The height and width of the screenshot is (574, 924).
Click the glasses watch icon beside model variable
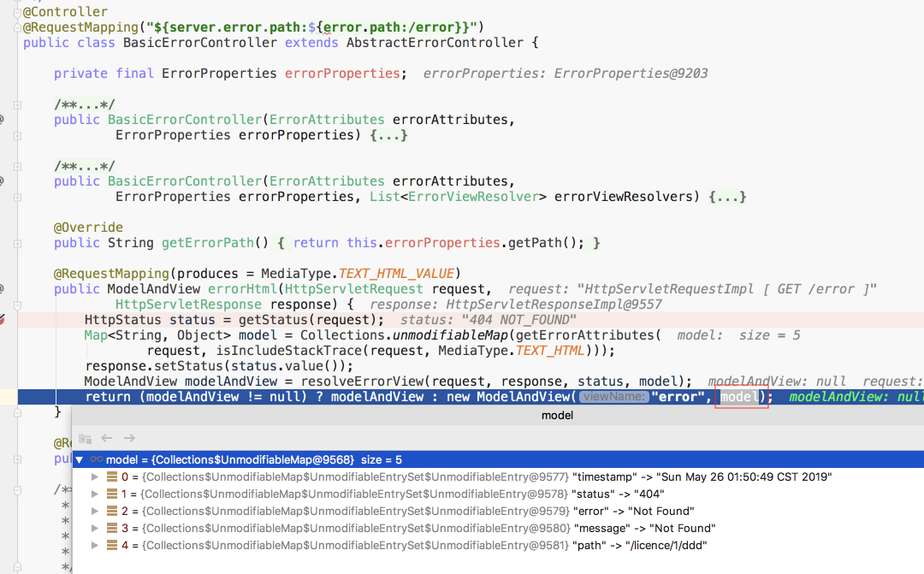coord(96,459)
